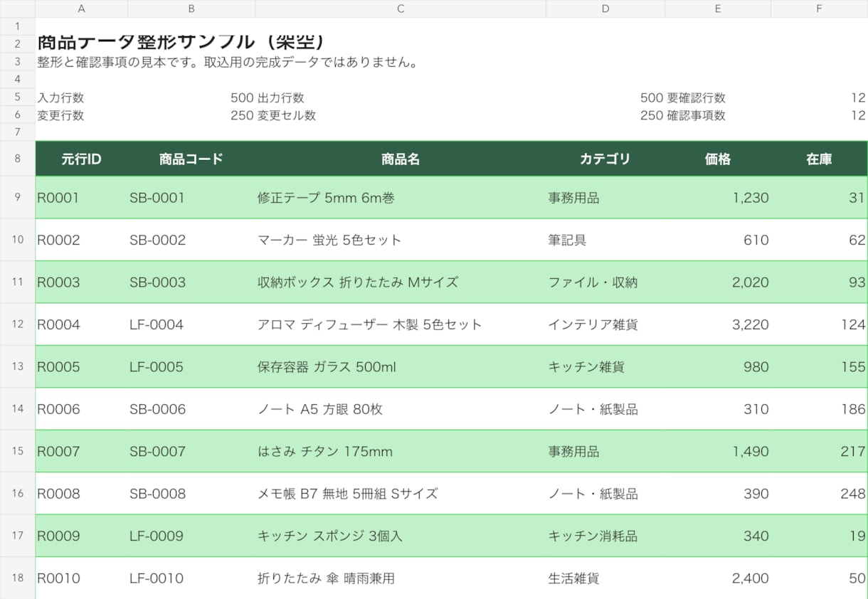The width and height of the screenshot is (868, 599).
Task: Click the カテゴリ header cell
Action: pos(605,159)
